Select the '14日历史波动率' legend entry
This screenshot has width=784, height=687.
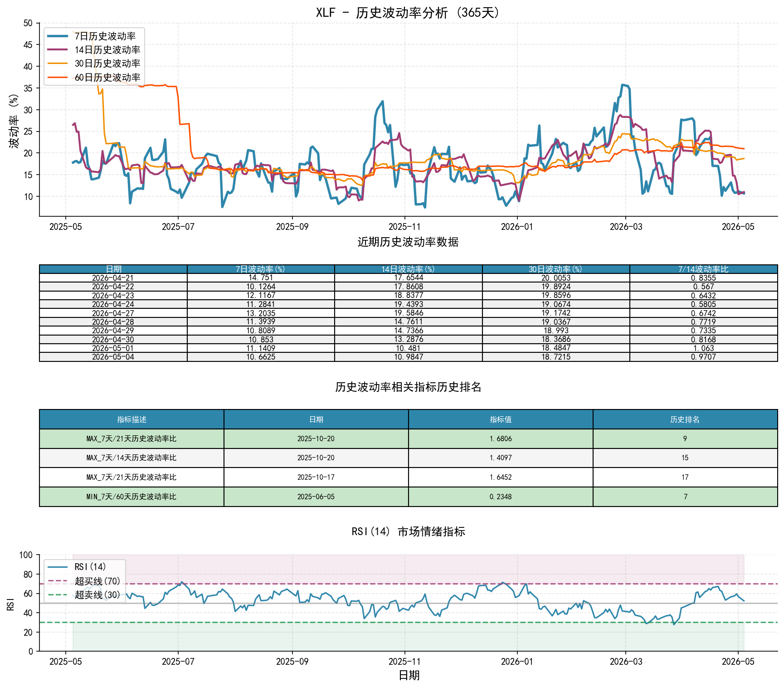point(94,50)
